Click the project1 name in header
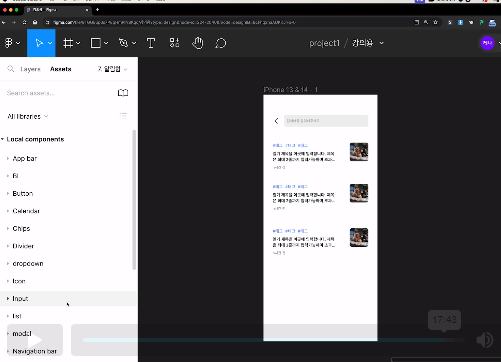The width and height of the screenshot is (501, 362). (324, 43)
